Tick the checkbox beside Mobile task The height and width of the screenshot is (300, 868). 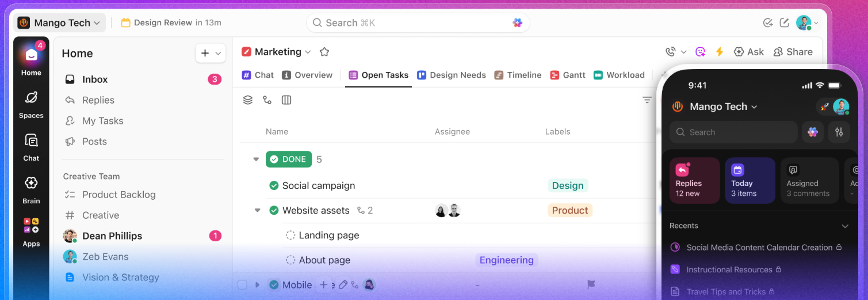point(242,285)
